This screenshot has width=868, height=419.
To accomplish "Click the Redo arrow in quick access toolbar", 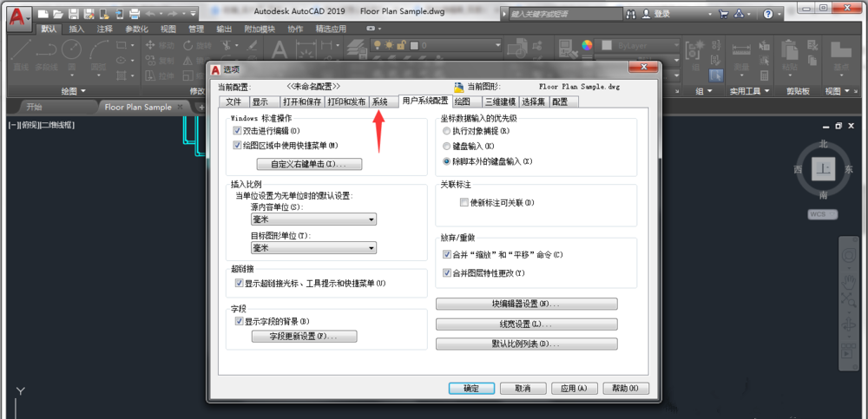I will [173, 13].
